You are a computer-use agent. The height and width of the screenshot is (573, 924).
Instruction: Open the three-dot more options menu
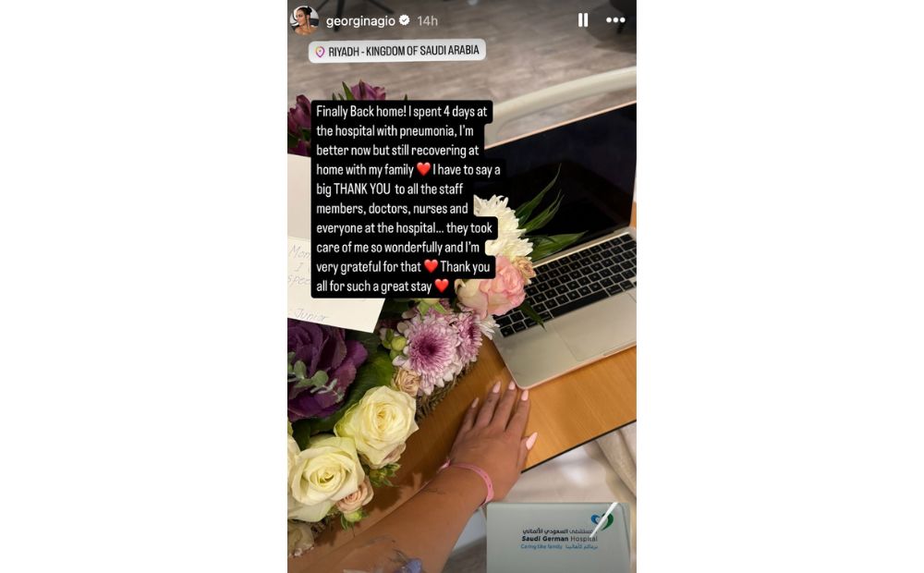[615, 20]
